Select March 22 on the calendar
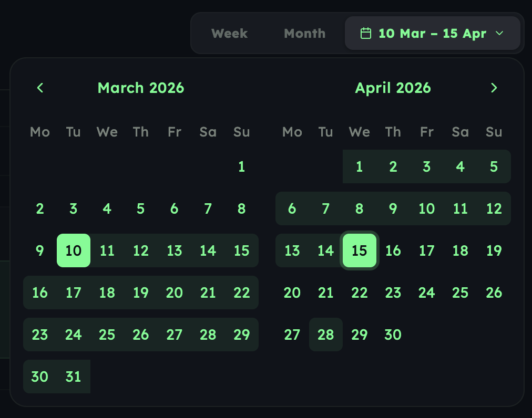Viewport: 532px width, 418px height. click(241, 292)
